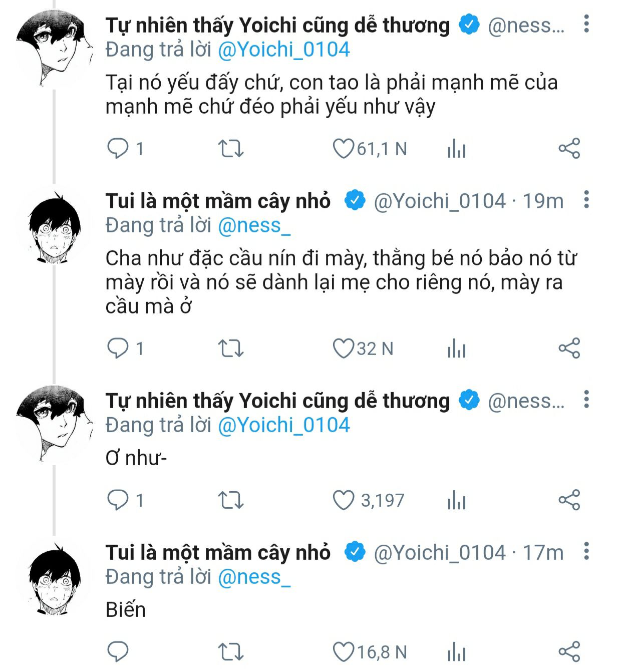The height and width of the screenshot is (672, 618).
Task: Share the first tweet by ness
Action: point(569,149)
